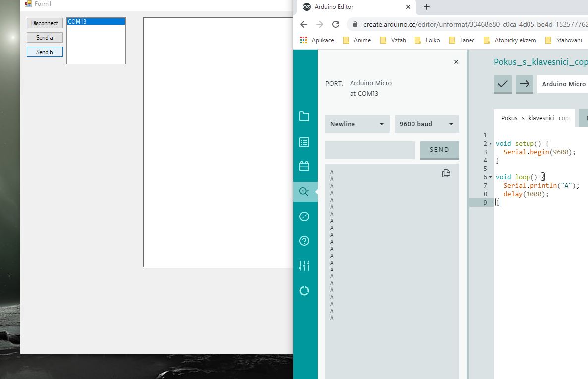Open the Preferences sliders icon in sidebar
Viewport: 588px width, 379px height.
[304, 266]
